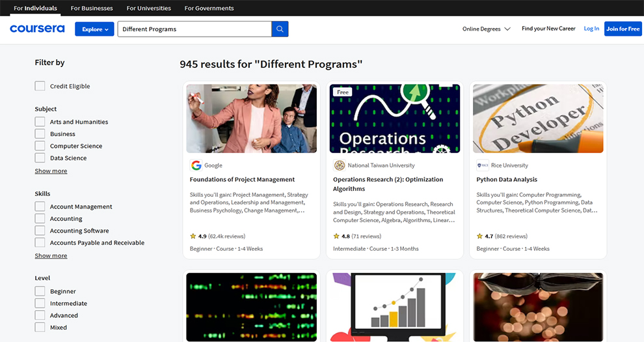This screenshot has height=342, width=644.
Task: Click the Free badge on Operations Research
Action: coord(343,92)
